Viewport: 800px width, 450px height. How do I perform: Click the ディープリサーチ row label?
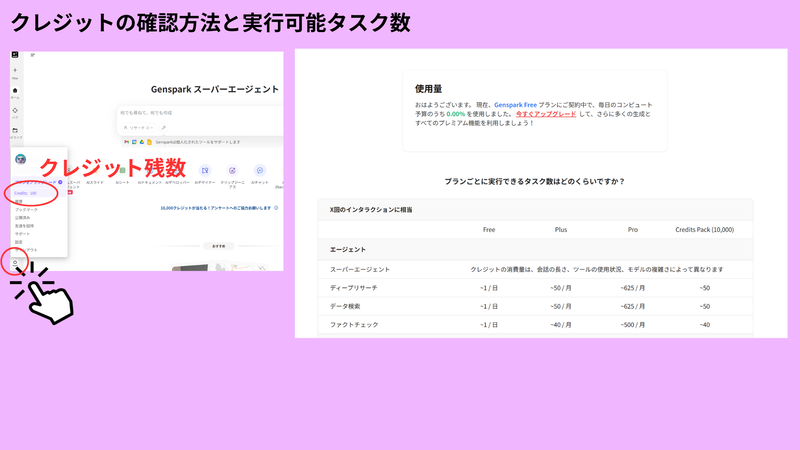click(x=354, y=288)
